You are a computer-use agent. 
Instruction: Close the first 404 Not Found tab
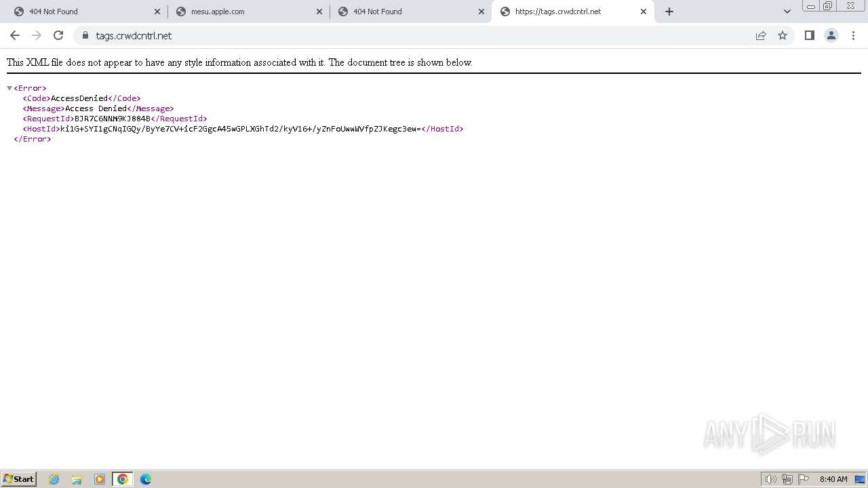(x=157, y=12)
